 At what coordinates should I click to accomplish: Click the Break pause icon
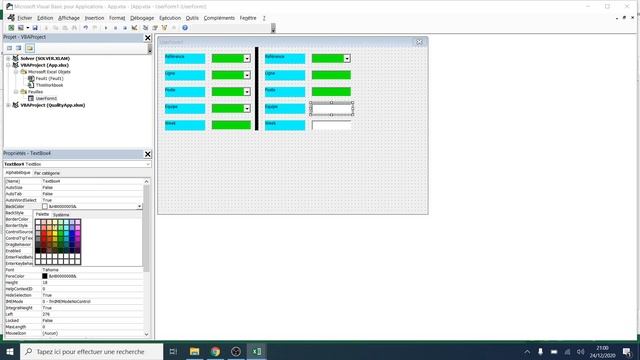click(x=116, y=28)
